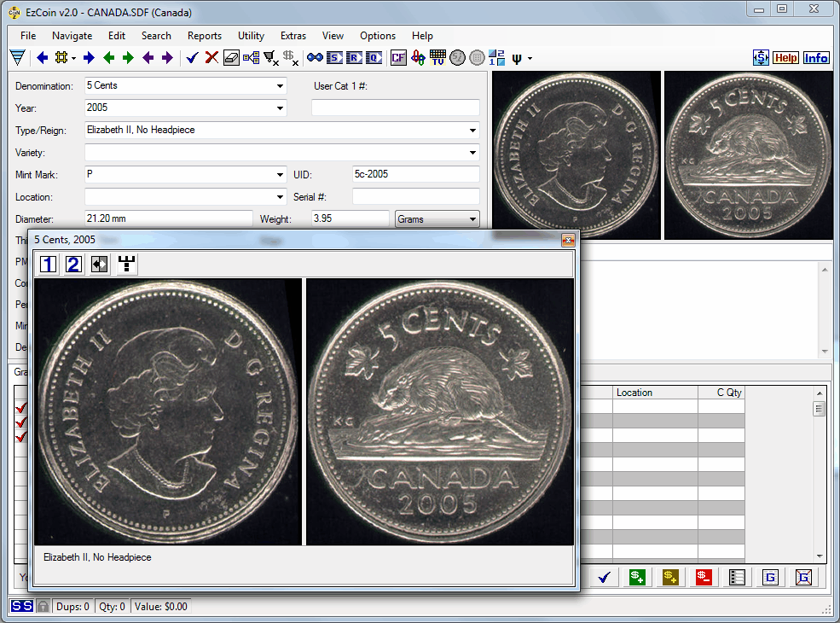Show image 1 in the coin popup
The width and height of the screenshot is (840, 623).
click(49, 264)
